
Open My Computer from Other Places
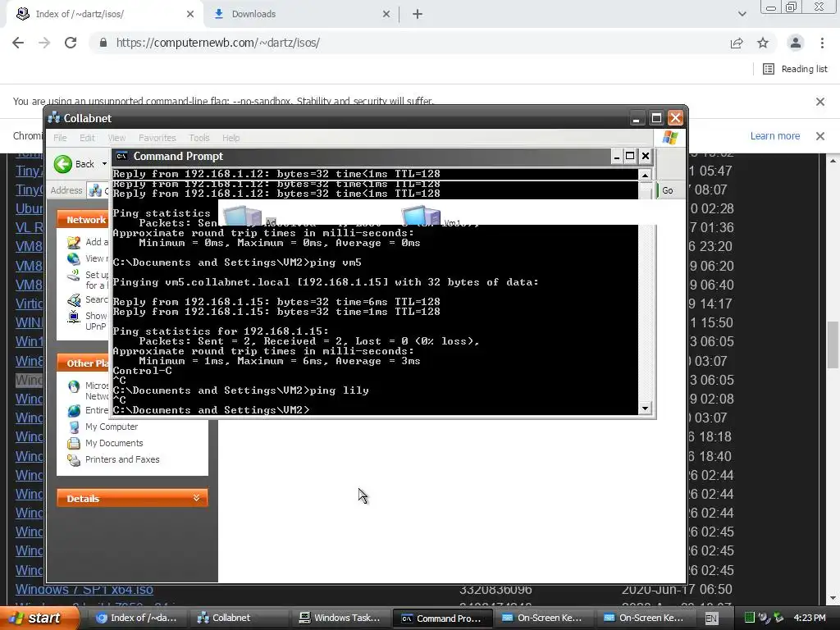112,427
